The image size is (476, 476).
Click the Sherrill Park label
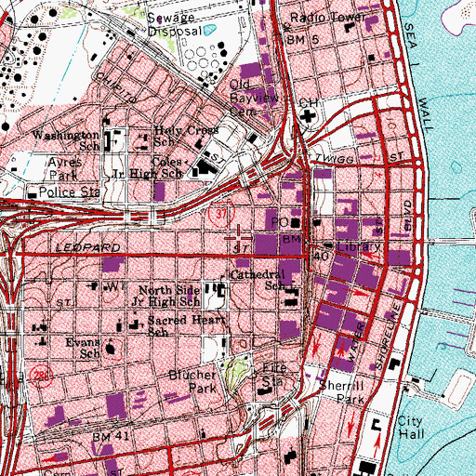pyautogui.click(x=341, y=392)
